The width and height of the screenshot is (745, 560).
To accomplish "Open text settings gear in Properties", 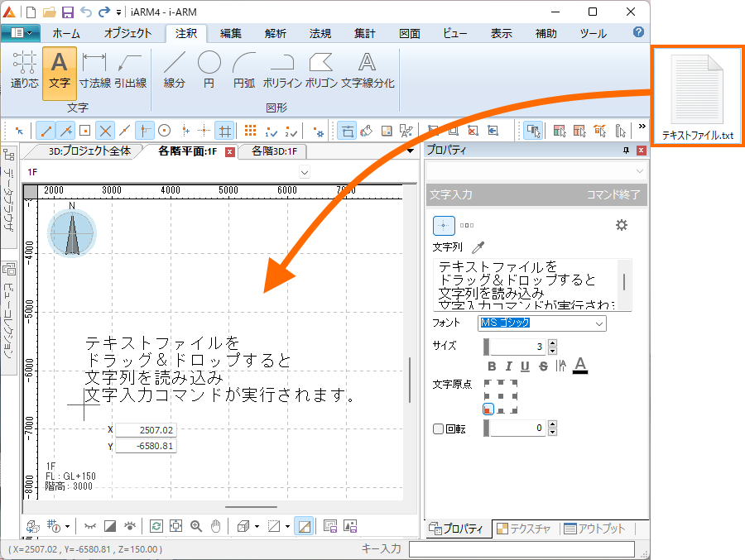I will click(x=622, y=225).
